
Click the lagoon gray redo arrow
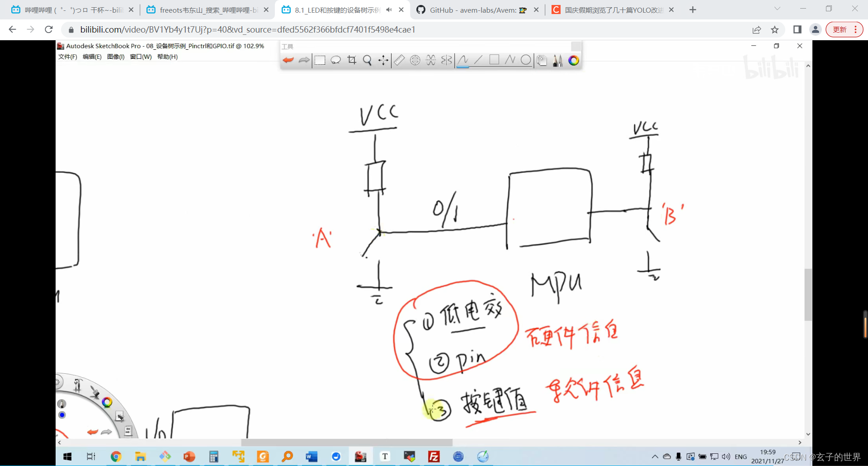click(106, 432)
